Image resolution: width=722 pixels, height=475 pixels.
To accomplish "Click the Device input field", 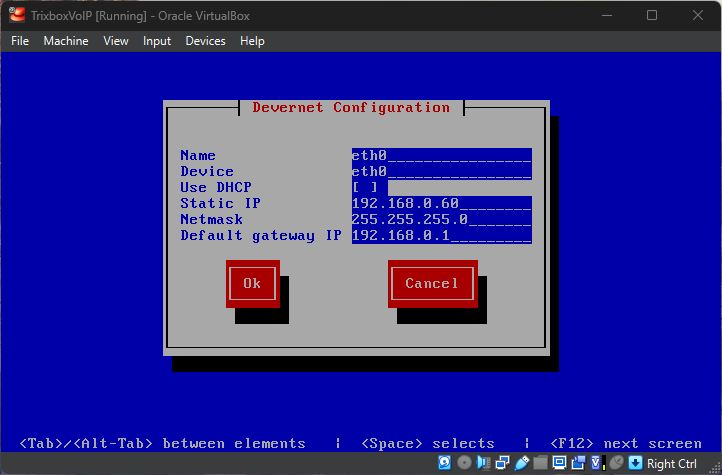I will 442,172.
